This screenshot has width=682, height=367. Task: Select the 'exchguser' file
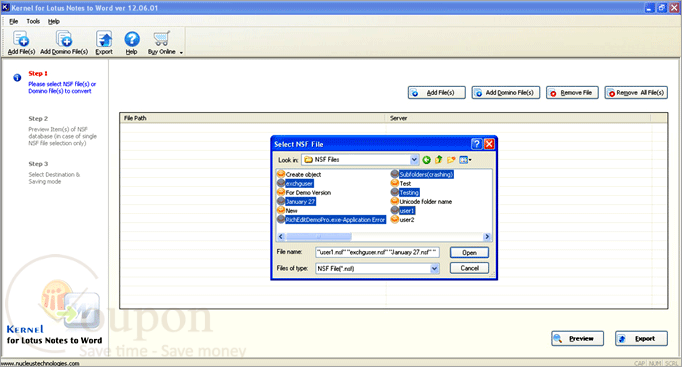(x=299, y=184)
